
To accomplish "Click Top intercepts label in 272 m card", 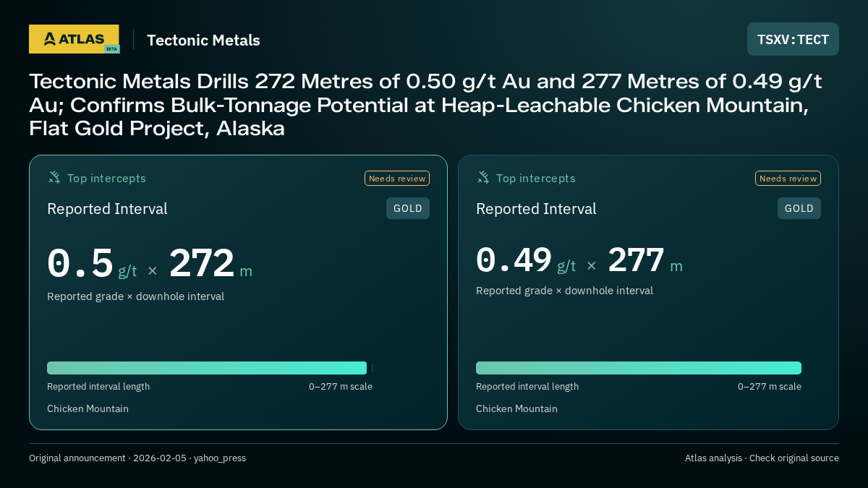I will click(106, 179).
